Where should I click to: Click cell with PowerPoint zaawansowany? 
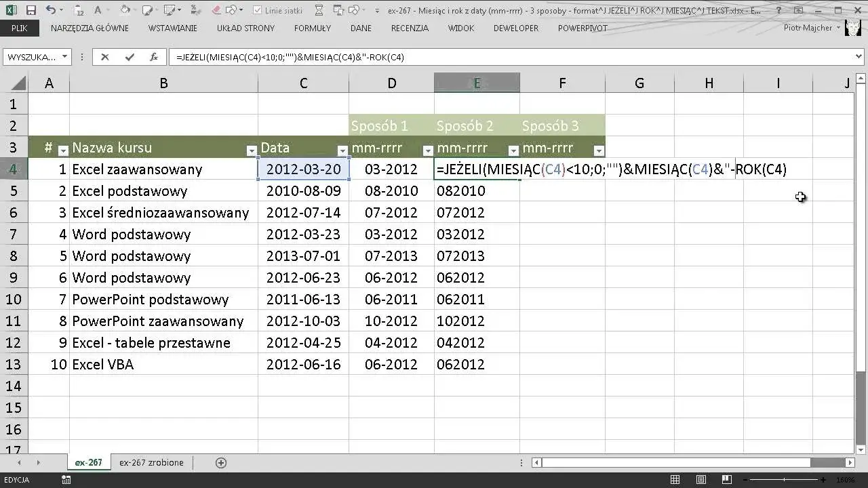pos(163,321)
